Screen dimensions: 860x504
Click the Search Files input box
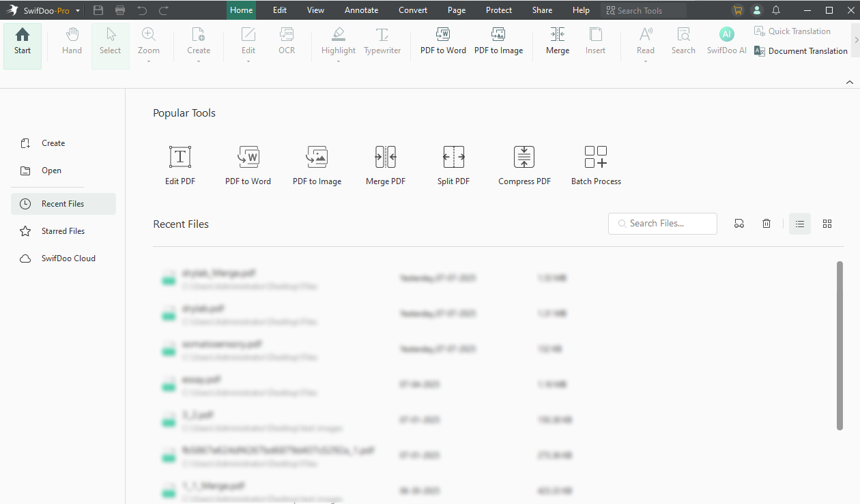(x=663, y=224)
